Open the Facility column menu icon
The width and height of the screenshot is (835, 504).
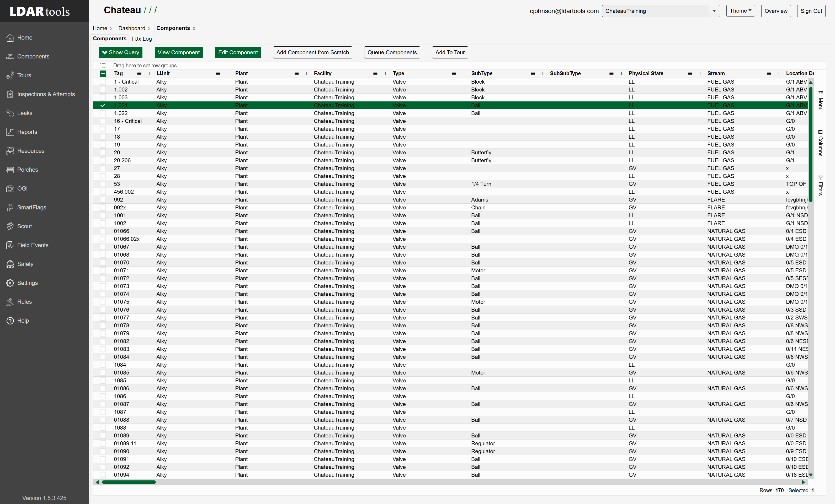[x=375, y=73]
